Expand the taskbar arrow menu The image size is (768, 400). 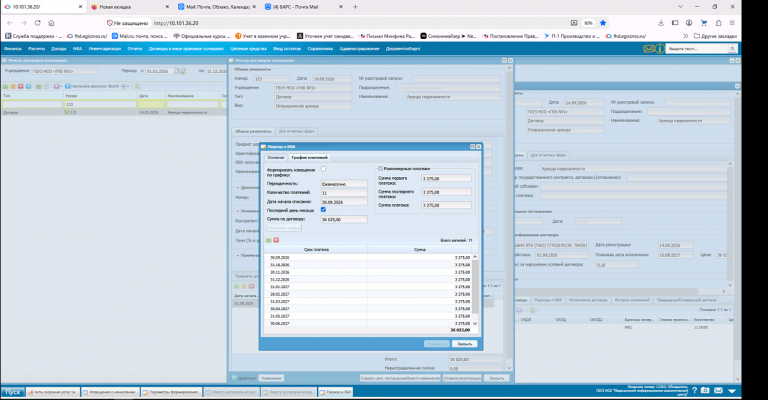pos(732,391)
